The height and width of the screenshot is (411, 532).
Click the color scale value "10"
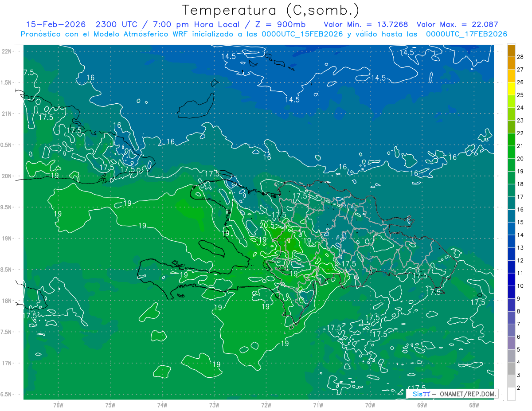(520, 286)
